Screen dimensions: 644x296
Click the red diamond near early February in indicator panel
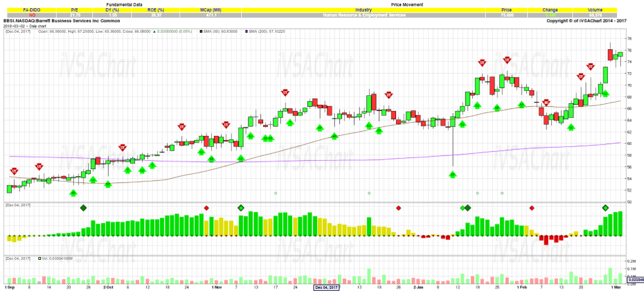click(x=531, y=208)
